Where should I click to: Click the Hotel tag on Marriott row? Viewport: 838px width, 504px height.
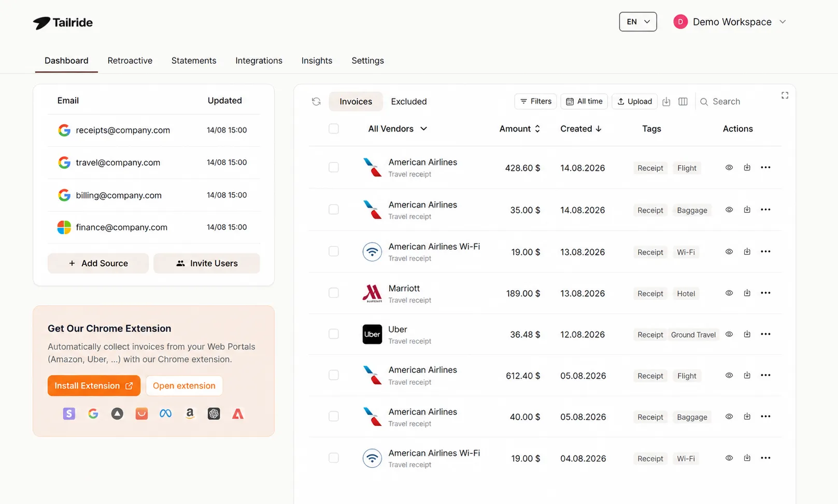coord(686,294)
